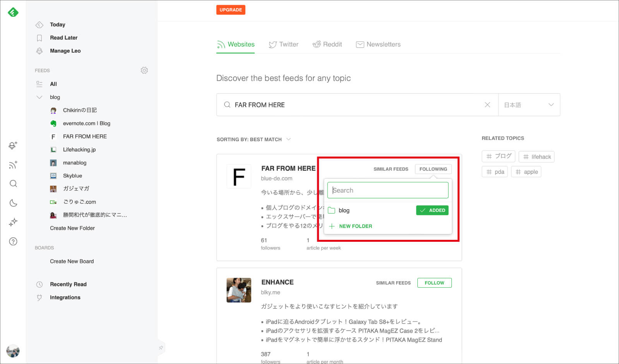The height and width of the screenshot is (364, 619).
Task: Select All feeds
Action: click(53, 84)
